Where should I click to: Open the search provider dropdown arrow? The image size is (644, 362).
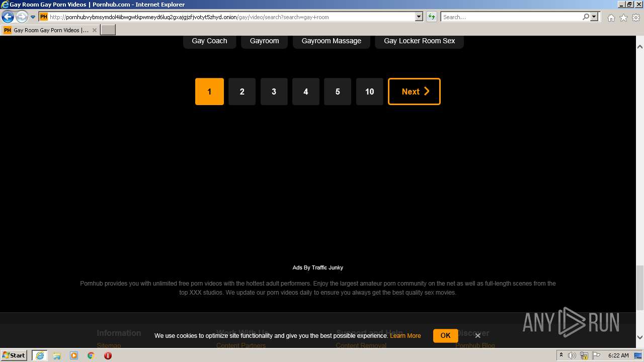point(594,17)
